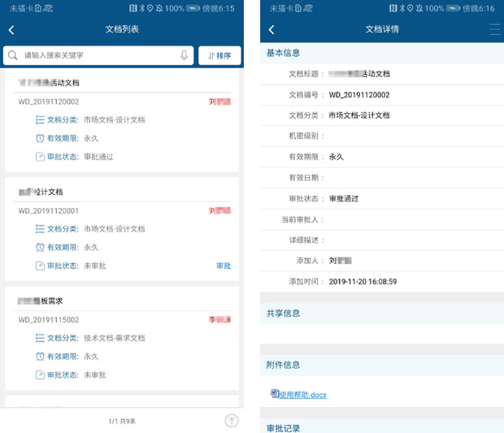Viewport: 504px width, 433px height.
Task: Tap the microphone voice search icon
Action: coord(184,55)
